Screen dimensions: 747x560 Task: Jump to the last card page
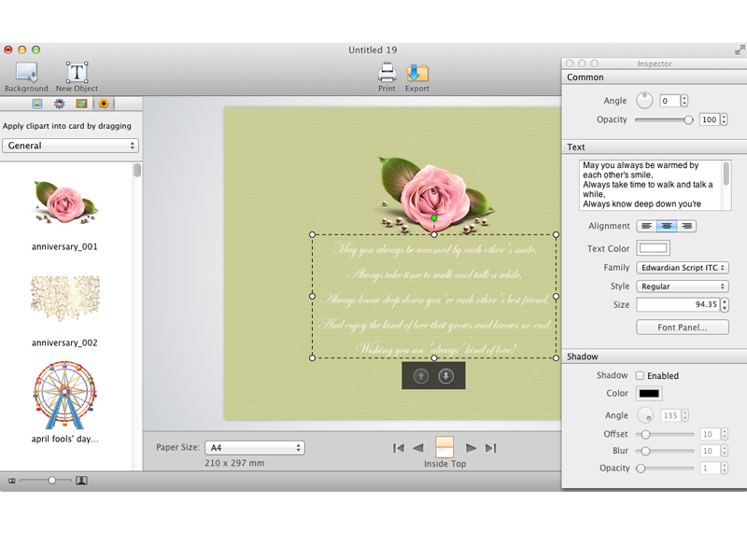tap(489, 446)
